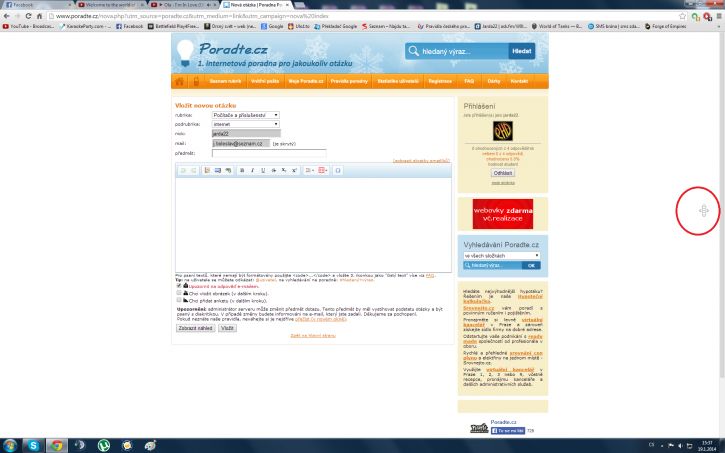
Task: Expand the podrubrika dropdown
Action: pyautogui.click(x=246, y=124)
